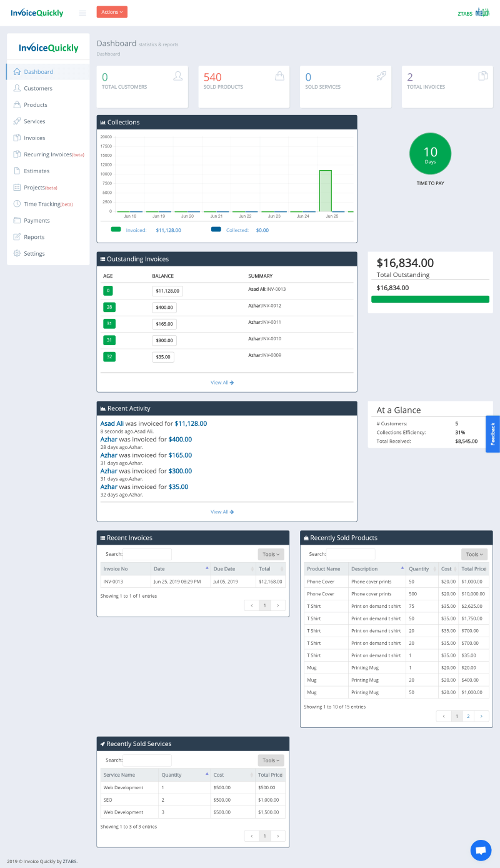
Task: Click the Jun 25 green chart bar
Action: [x=325, y=191]
